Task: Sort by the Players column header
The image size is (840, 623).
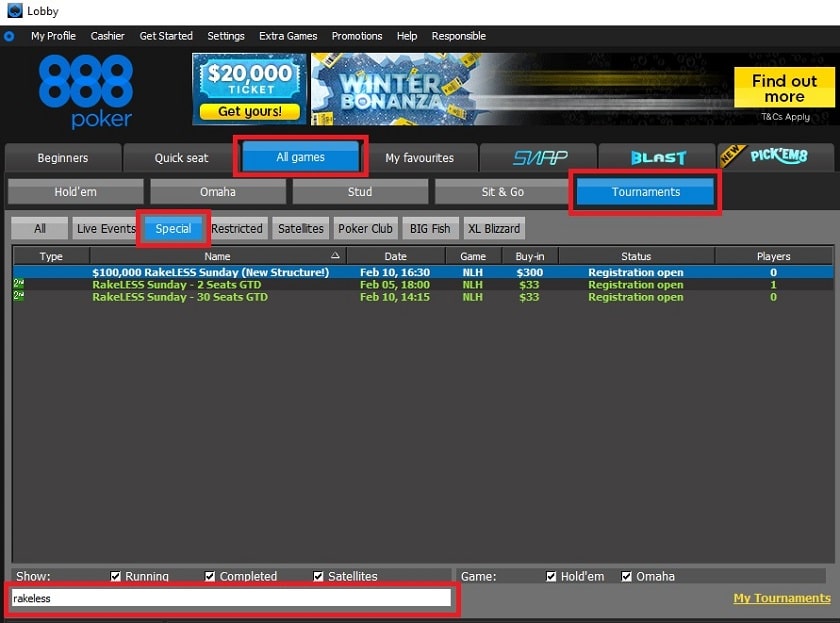Action: tap(773, 256)
